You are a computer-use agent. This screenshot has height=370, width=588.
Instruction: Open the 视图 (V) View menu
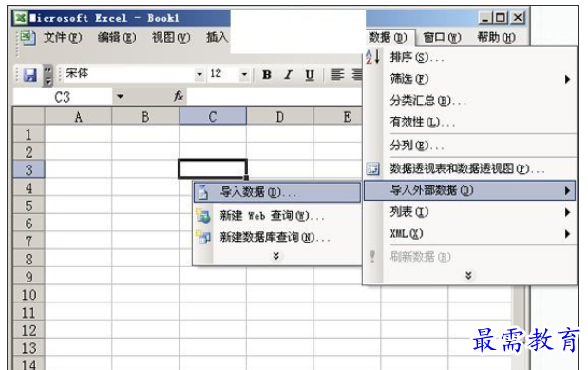point(171,37)
